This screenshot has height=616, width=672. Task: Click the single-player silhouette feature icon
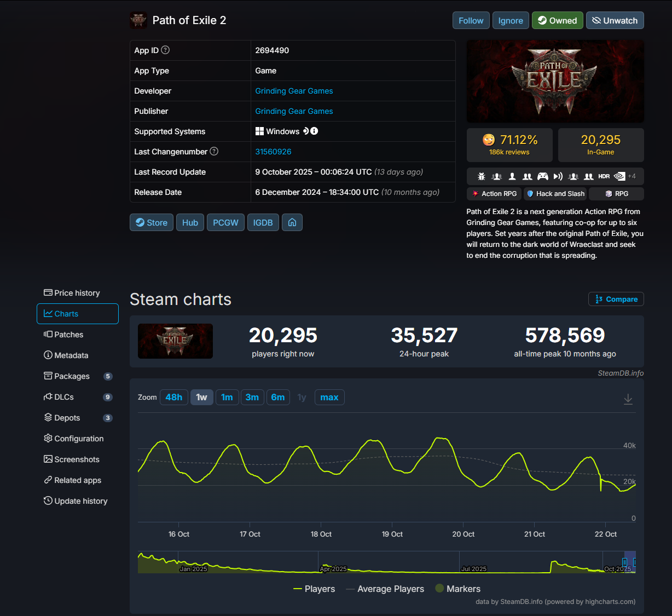[512, 176]
